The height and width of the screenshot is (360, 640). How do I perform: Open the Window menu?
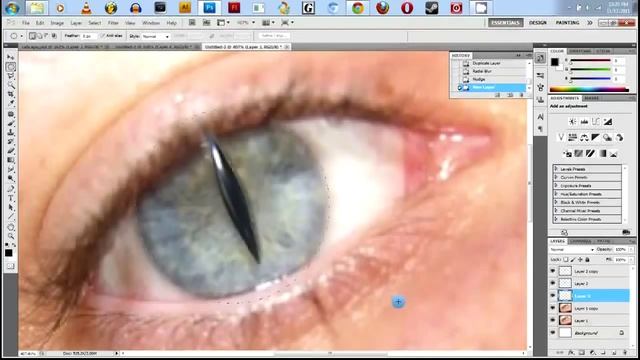point(151,23)
